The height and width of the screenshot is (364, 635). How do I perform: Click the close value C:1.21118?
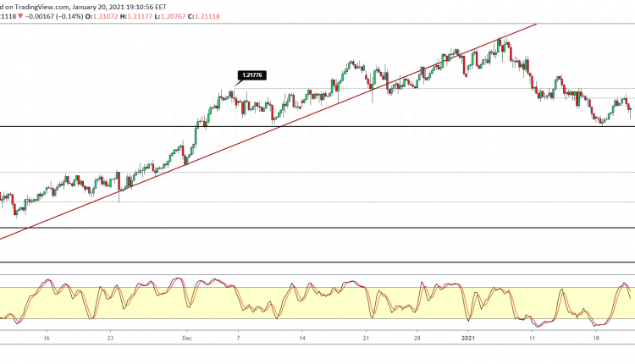(204, 17)
